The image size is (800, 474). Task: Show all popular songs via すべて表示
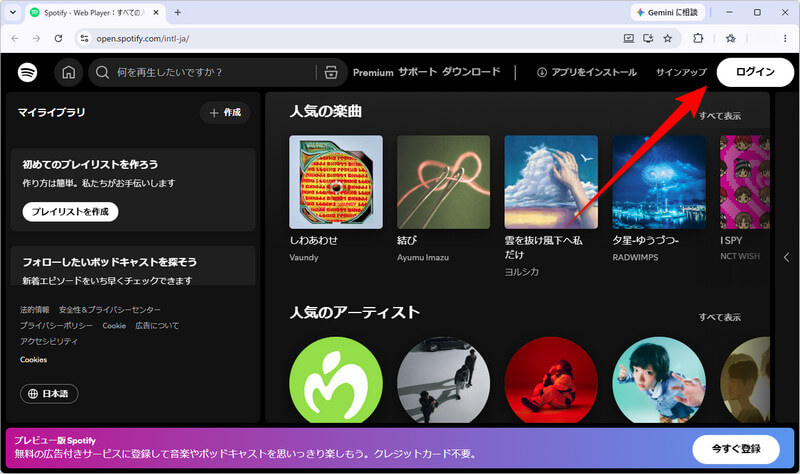[x=719, y=116]
